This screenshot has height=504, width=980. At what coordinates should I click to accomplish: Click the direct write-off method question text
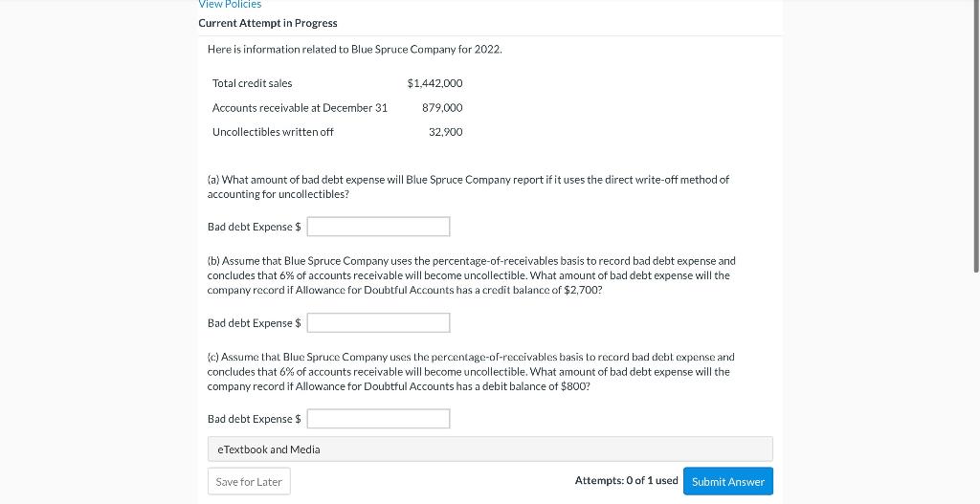(x=468, y=186)
